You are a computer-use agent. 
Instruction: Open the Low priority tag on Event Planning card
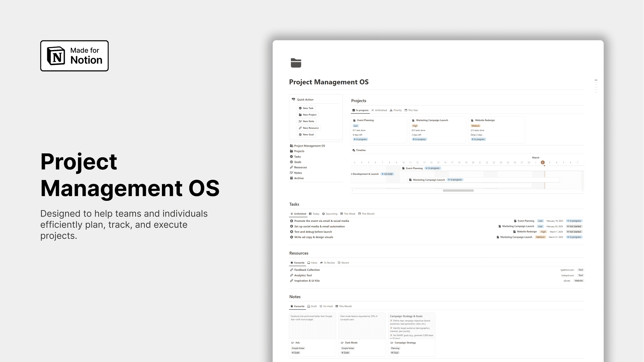[356, 126]
